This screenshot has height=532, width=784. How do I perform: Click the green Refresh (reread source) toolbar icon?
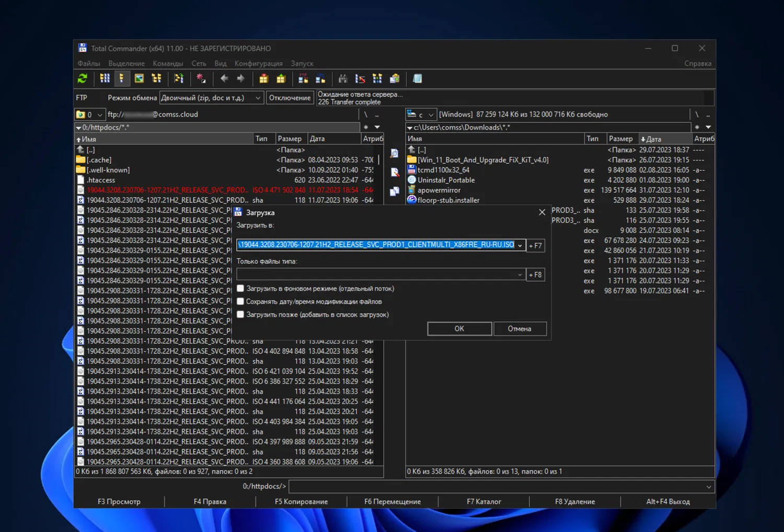pos(83,78)
